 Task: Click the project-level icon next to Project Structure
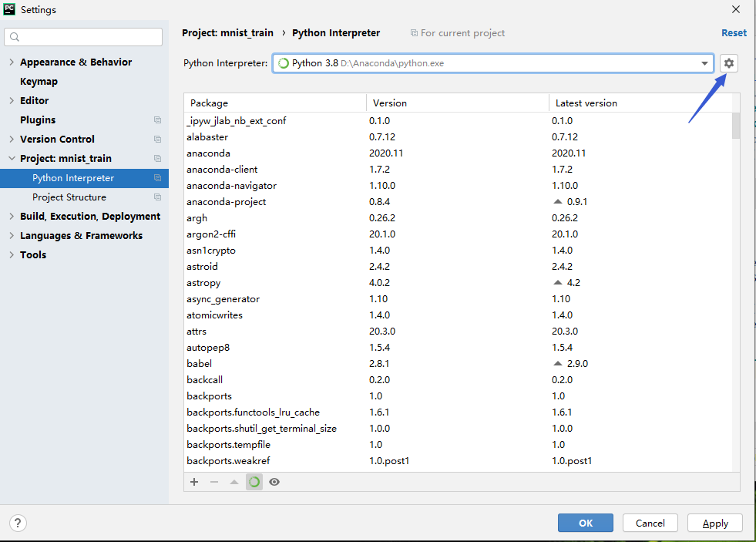157,197
